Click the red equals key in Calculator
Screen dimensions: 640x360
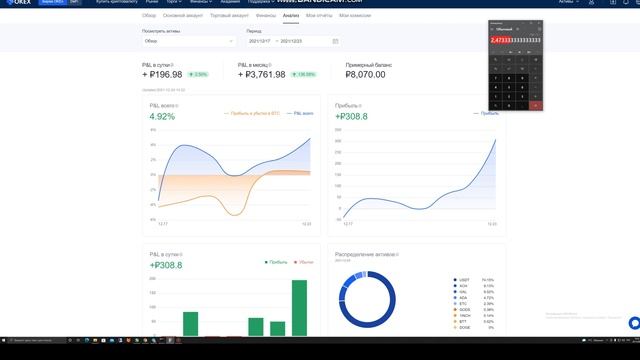pos(536,106)
